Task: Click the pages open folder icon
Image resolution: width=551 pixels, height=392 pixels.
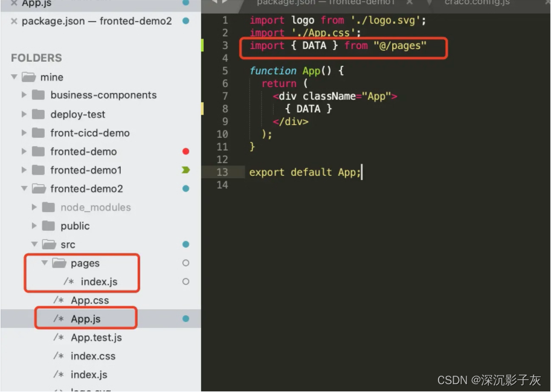Action: coord(59,263)
